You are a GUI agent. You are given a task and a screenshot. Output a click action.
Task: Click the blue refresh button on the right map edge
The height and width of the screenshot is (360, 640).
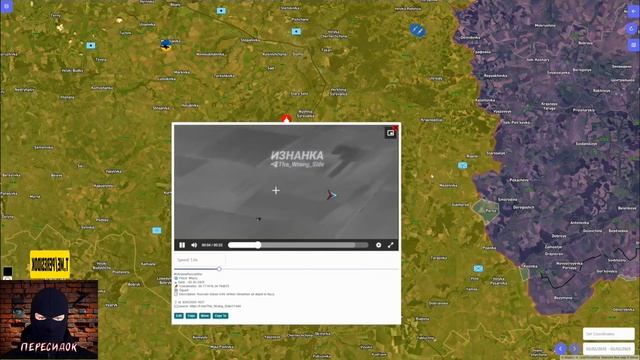pos(632,29)
